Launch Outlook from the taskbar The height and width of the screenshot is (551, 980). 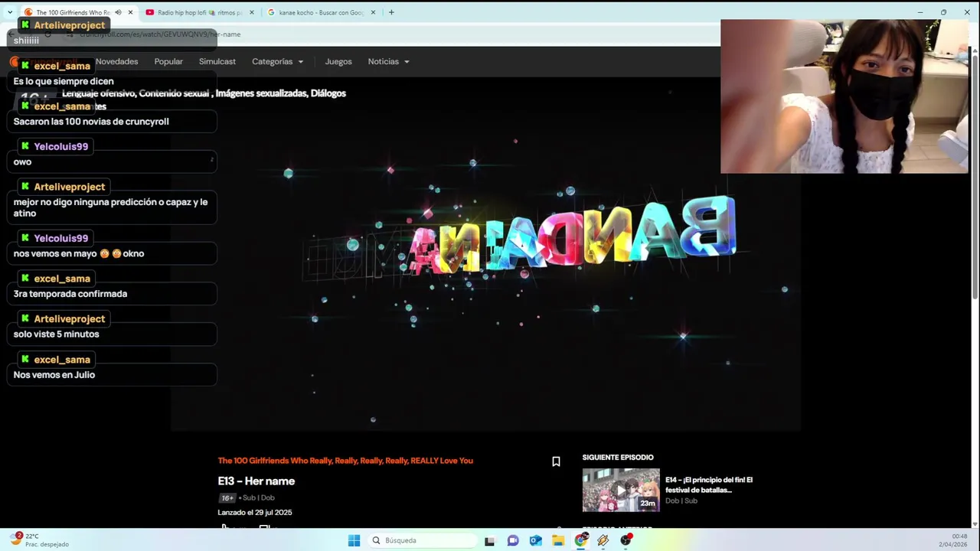pyautogui.click(x=536, y=540)
